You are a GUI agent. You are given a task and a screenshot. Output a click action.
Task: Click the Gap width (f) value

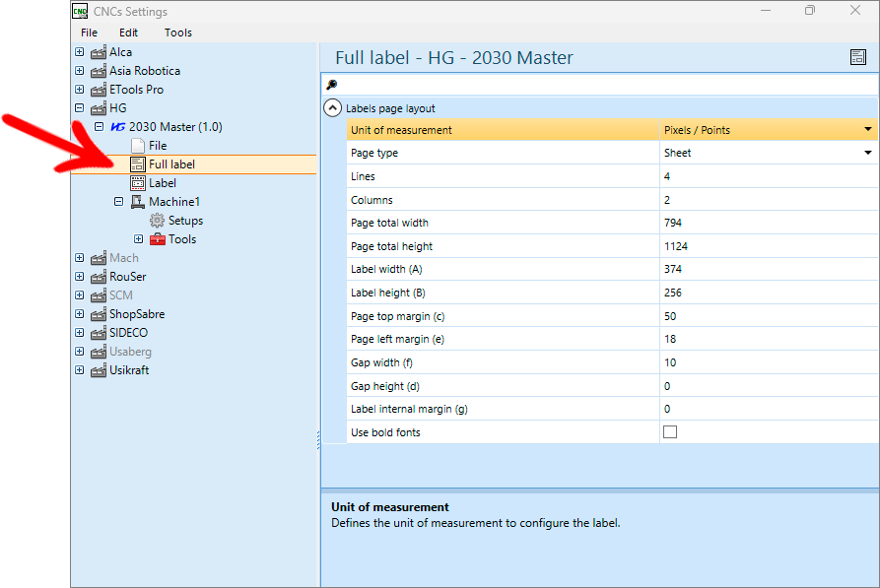click(x=769, y=362)
